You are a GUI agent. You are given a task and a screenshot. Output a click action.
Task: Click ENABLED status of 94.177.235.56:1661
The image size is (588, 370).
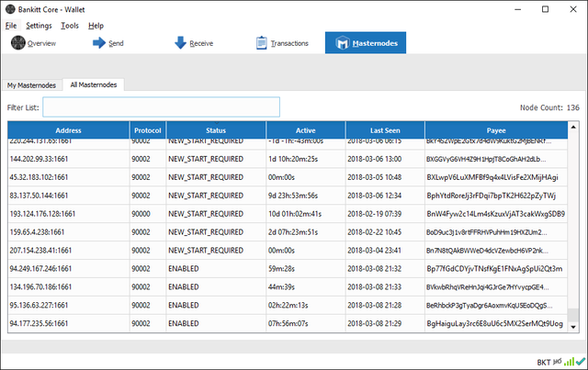click(x=184, y=323)
